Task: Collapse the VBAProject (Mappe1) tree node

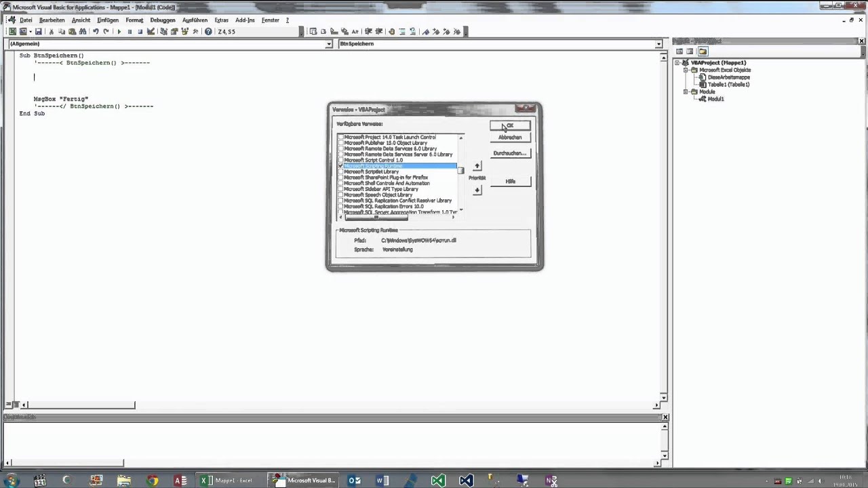Action: pos(677,62)
